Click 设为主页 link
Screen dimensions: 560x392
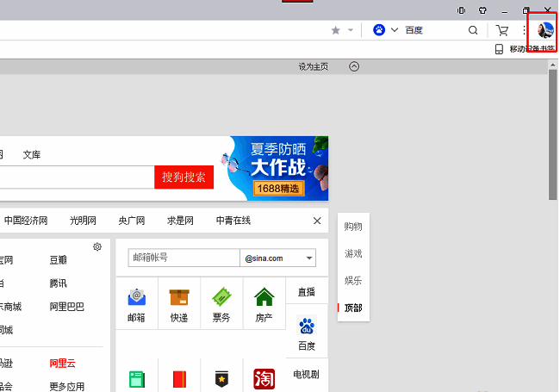(314, 66)
